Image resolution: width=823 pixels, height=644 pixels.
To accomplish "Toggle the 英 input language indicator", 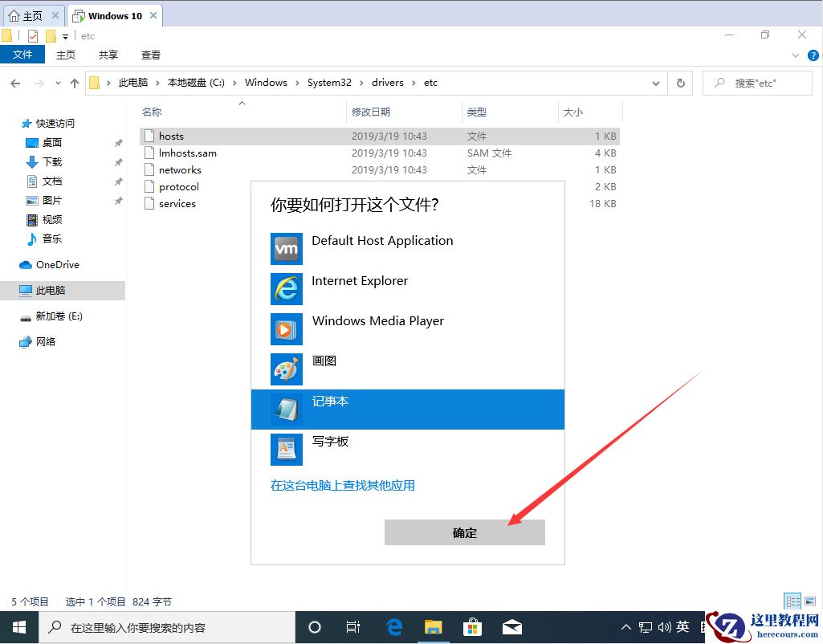I will 682,627.
